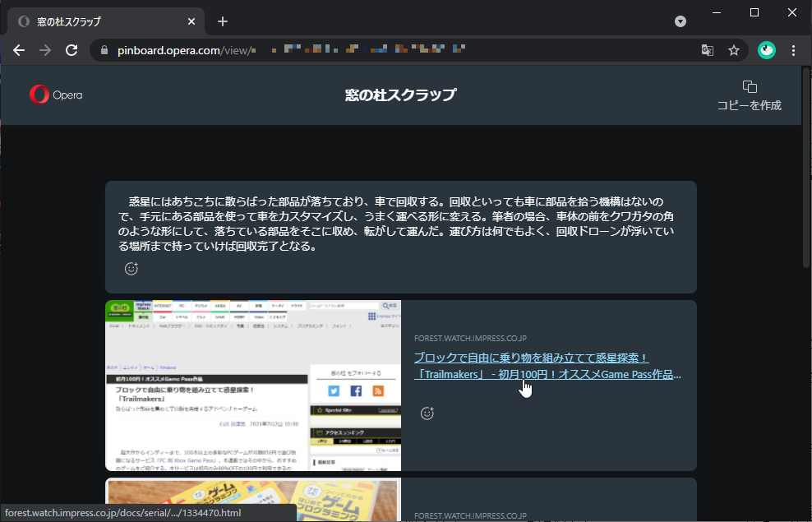This screenshot has width=812, height=522.
Task: Open a new tab with the plus button
Action: point(222,21)
